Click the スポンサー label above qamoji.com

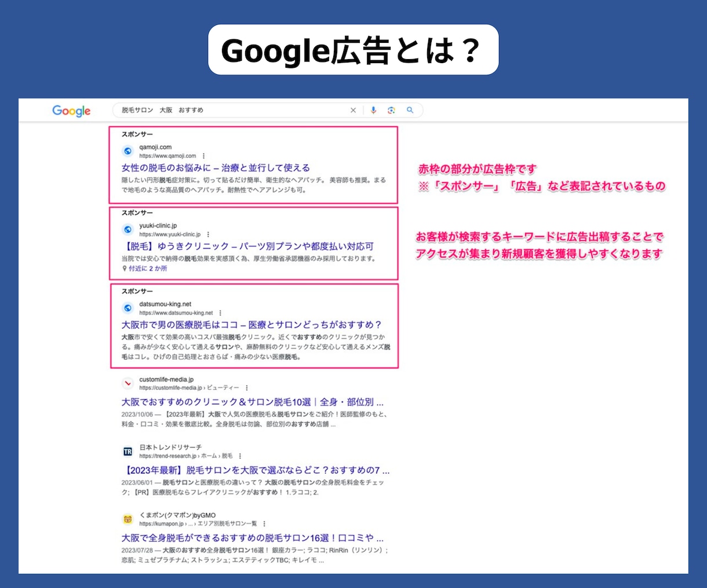tap(137, 134)
